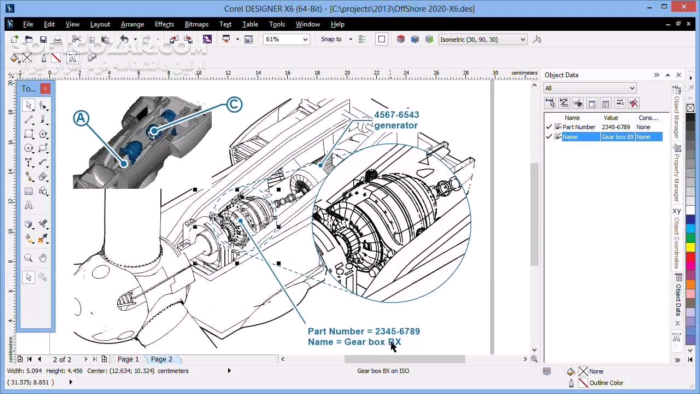Select the Gear box BX value cell

[x=617, y=137]
